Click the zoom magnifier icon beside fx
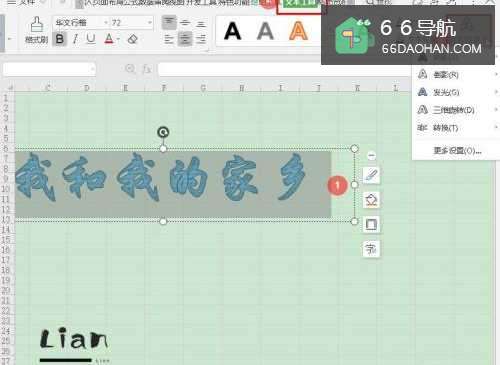Screen dimensions: 500x365 click(x=130, y=69)
